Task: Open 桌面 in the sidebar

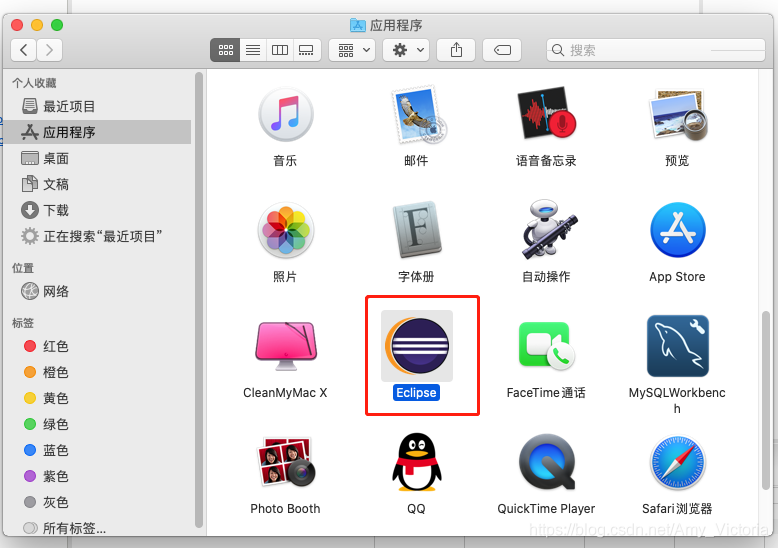Action: 97,158
